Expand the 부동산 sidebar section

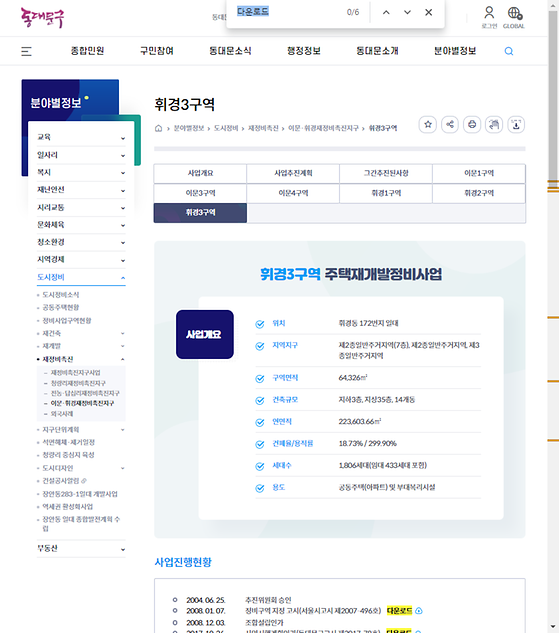[x=81, y=549]
